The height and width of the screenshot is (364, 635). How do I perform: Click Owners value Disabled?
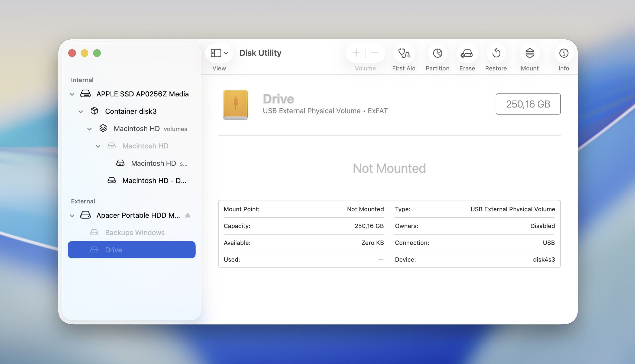(542, 226)
